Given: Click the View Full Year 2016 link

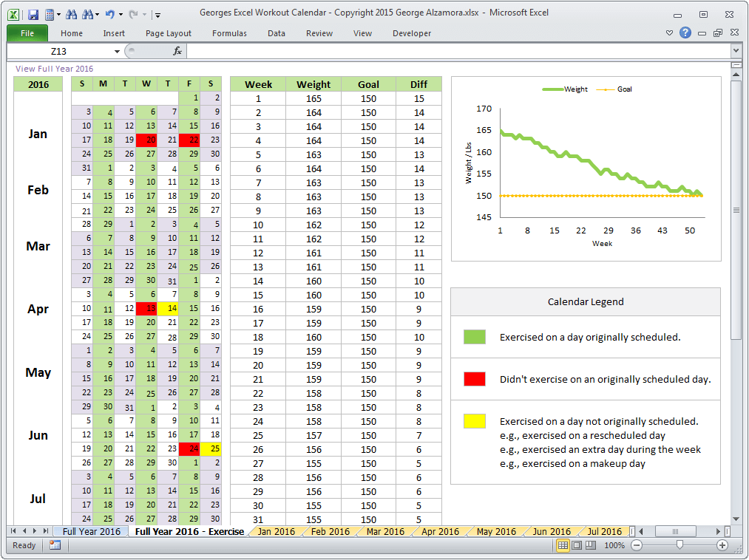Looking at the screenshot, I should click(54, 69).
